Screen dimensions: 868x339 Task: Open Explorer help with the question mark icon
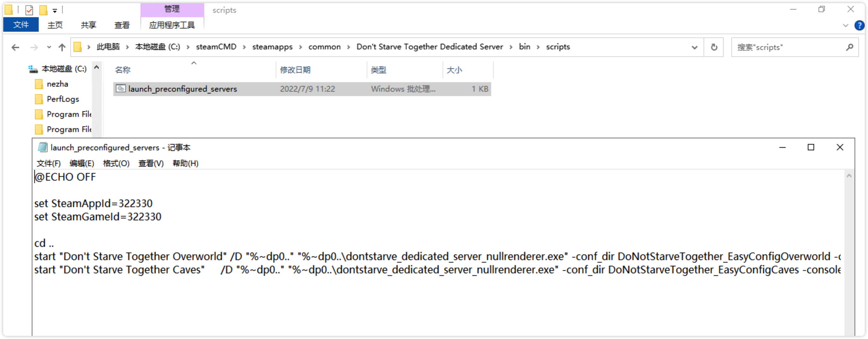pos(859,25)
